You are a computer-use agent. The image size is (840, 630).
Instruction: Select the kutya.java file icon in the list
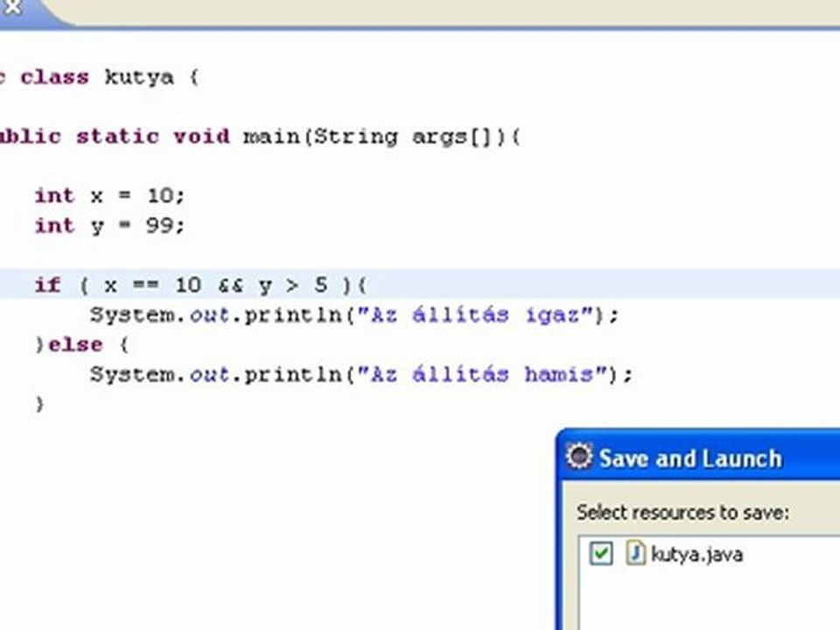tap(635, 552)
